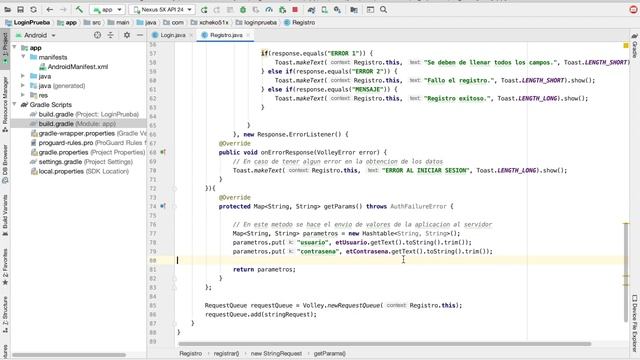Click the override gutter icon at line 68

[x=163, y=152]
